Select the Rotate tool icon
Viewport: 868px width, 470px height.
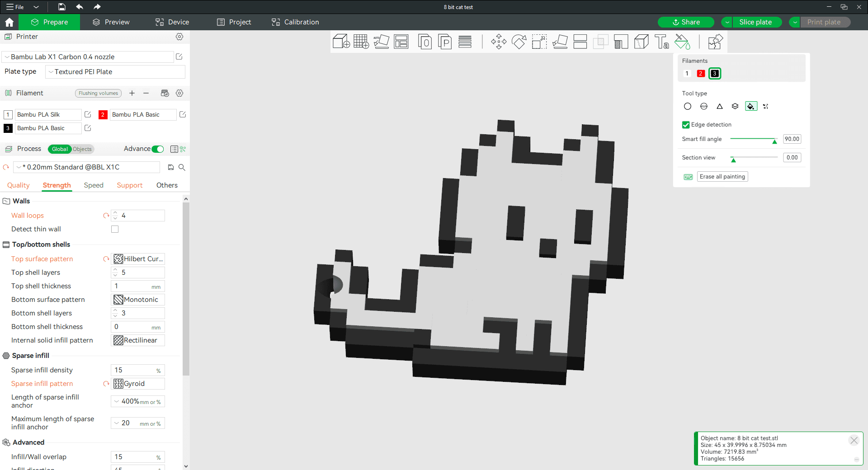click(x=519, y=42)
